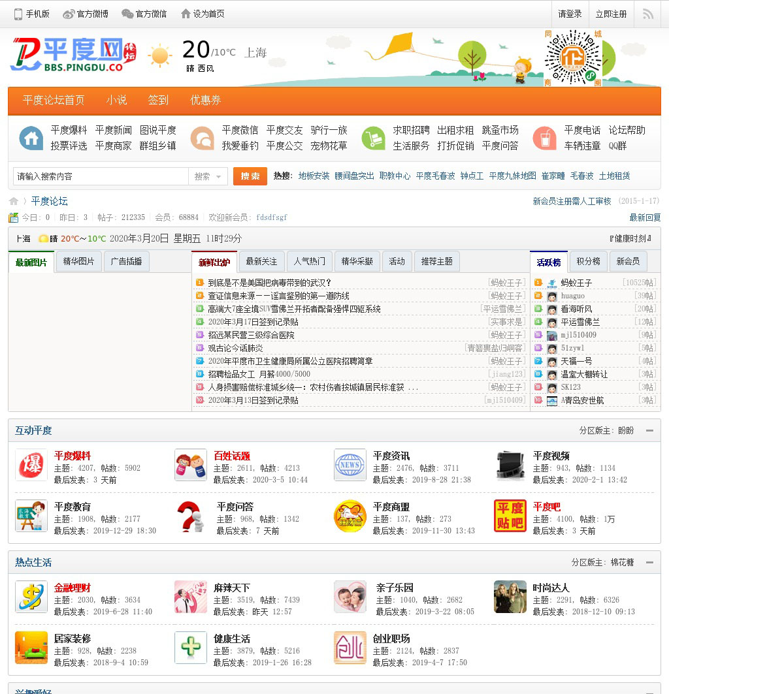
Task: Open the 搜索 type dropdown
Action: pos(208,176)
